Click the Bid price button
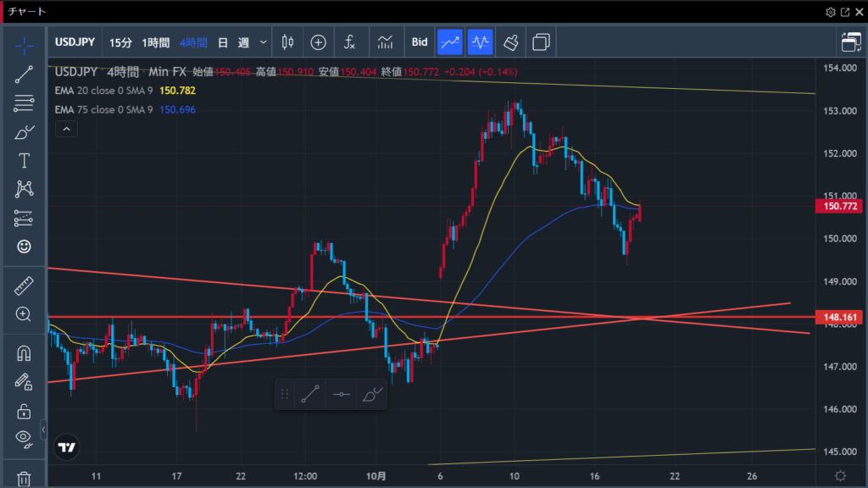Screen dimensions: 868x488 point(420,42)
